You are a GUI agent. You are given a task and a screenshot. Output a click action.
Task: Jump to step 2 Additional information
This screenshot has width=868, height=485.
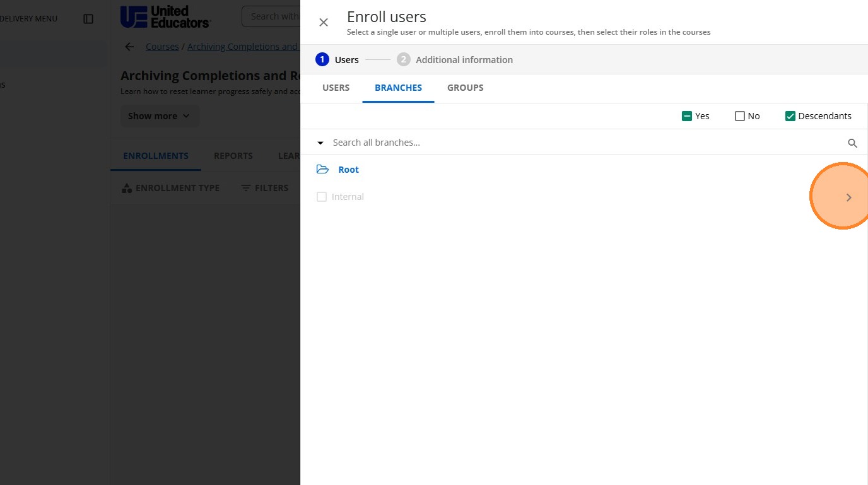(455, 59)
